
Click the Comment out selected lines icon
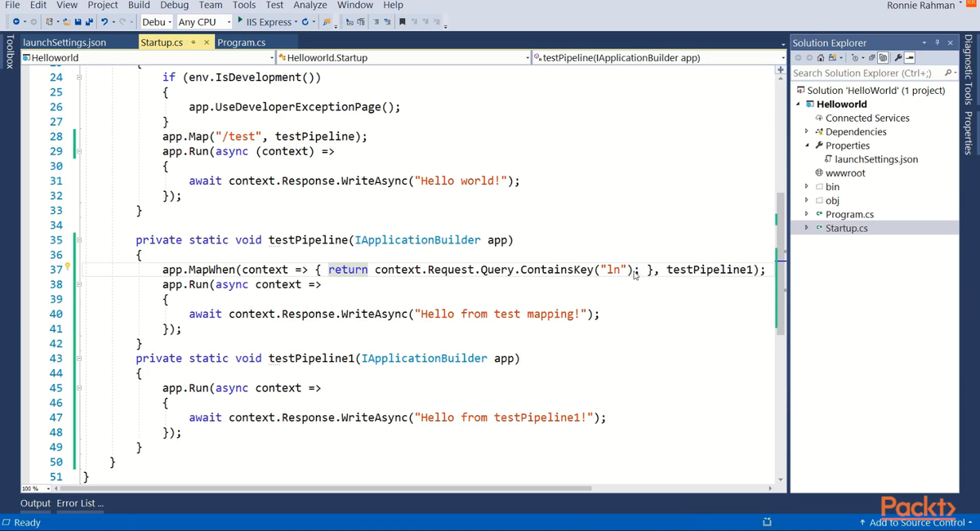(x=376, y=21)
